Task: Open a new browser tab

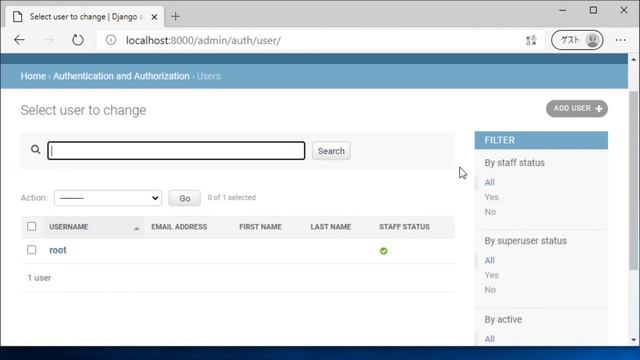Action: pos(176,17)
